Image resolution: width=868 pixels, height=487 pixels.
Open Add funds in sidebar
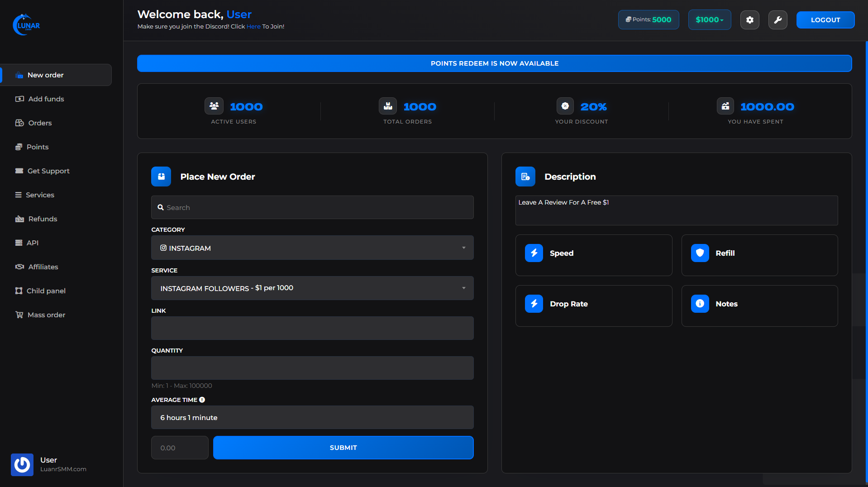[46, 99]
